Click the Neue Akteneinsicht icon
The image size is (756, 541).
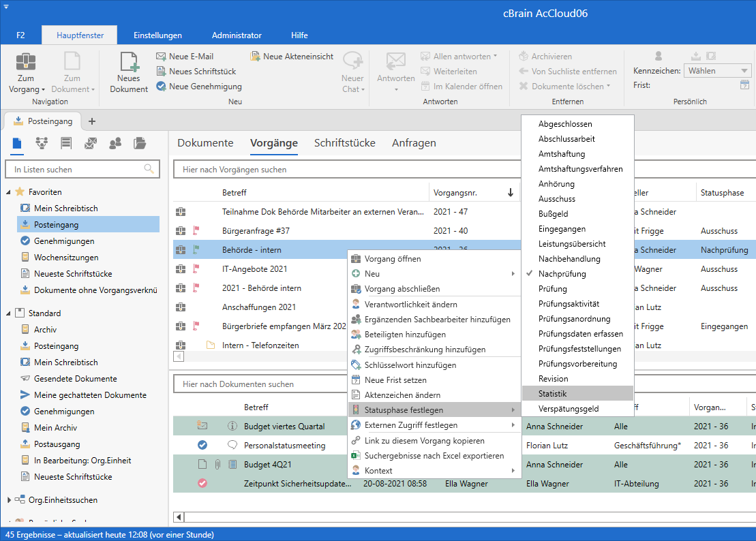pos(256,57)
